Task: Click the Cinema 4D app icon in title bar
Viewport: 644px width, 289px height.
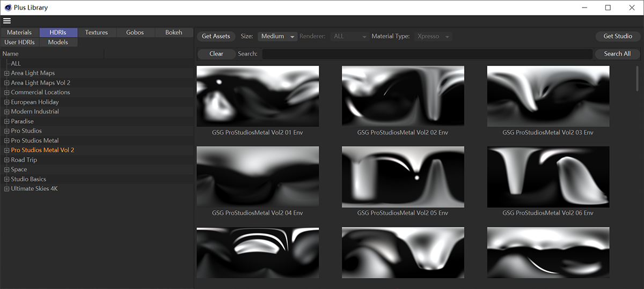Action: (x=8, y=8)
